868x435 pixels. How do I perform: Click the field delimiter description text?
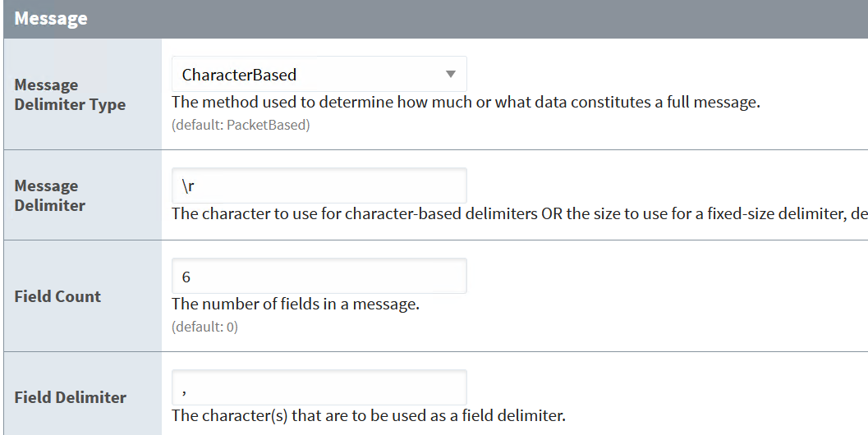(369, 415)
